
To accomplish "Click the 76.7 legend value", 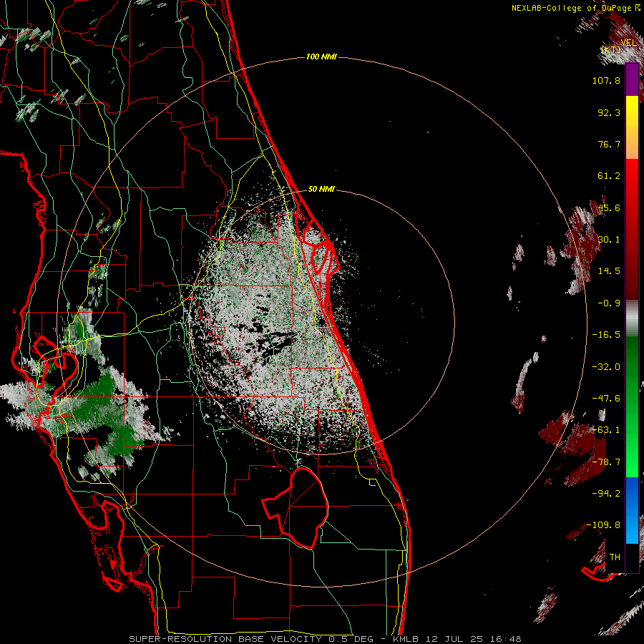I will [x=609, y=144].
